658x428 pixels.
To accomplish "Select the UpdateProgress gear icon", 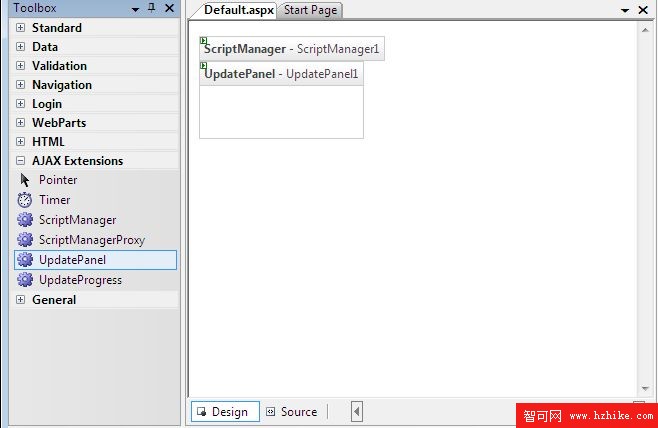I will [x=25, y=280].
